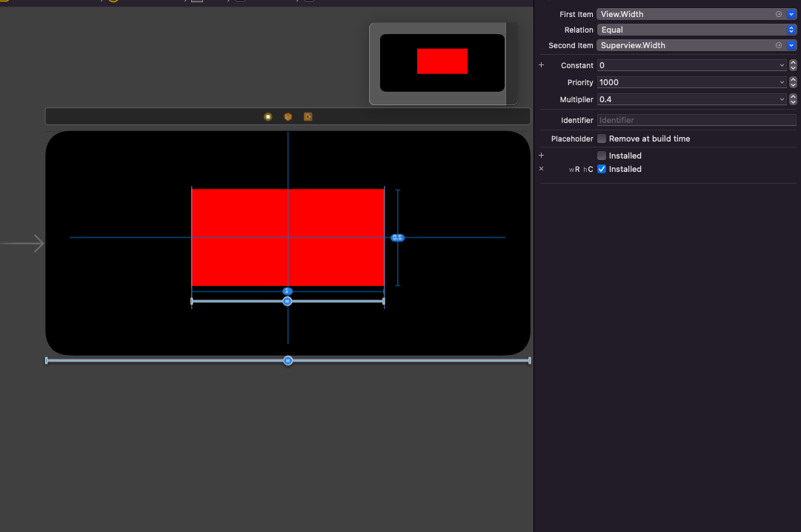Uncheck the wR hC Installed checkbox
Screen dimensions: 801x532
pyautogui.click(x=602, y=169)
